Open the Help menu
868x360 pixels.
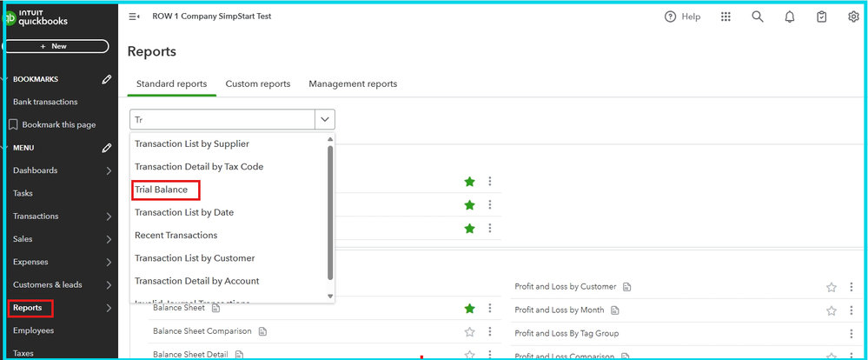click(x=682, y=17)
